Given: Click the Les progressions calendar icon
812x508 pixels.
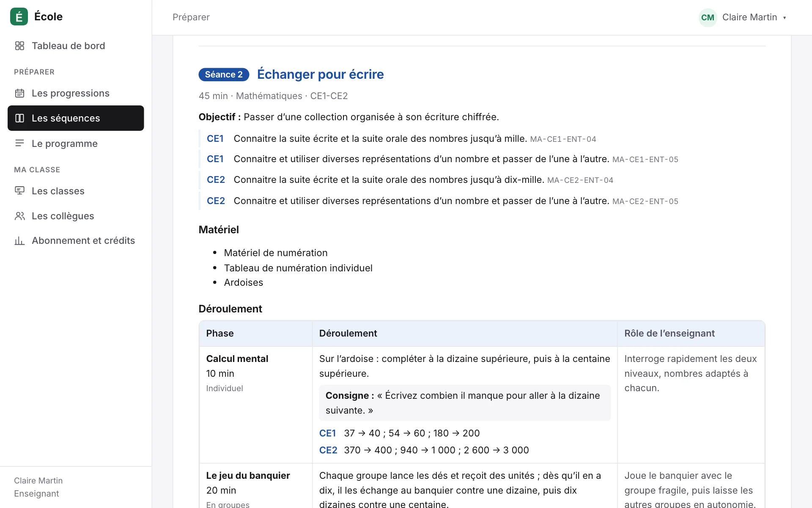Looking at the screenshot, I should (x=19, y=93).
